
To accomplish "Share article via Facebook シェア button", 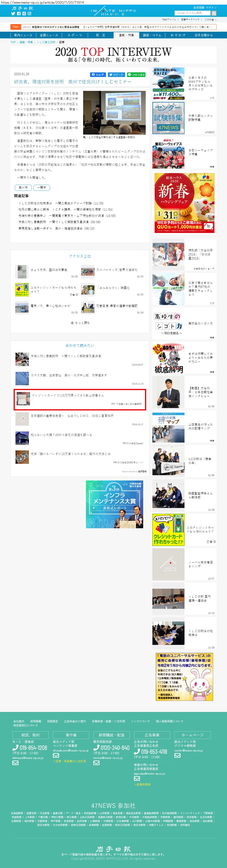I will point(97,75).
